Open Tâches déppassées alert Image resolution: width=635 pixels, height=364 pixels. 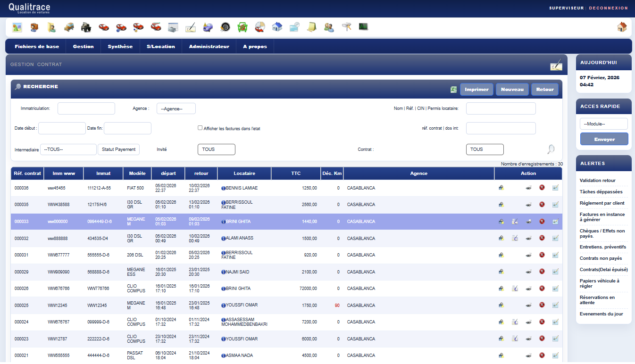pos(601,192)
